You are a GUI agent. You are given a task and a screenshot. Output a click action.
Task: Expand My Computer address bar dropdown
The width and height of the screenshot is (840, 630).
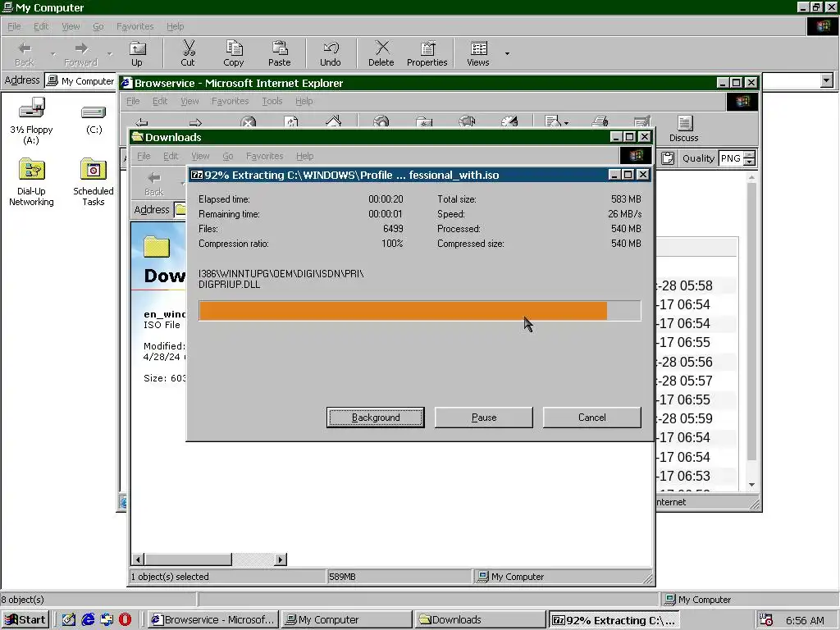[x=827, y=81]
